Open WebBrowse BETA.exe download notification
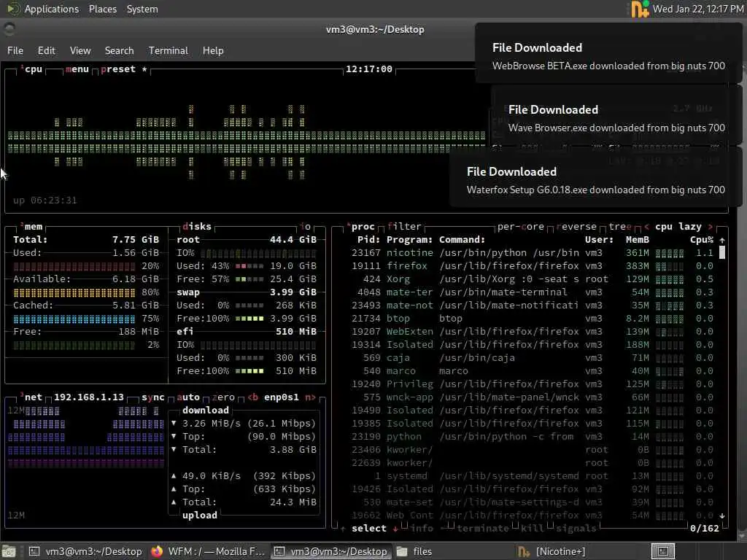Viewport: 747px width, 560px height. pos(608,53)
